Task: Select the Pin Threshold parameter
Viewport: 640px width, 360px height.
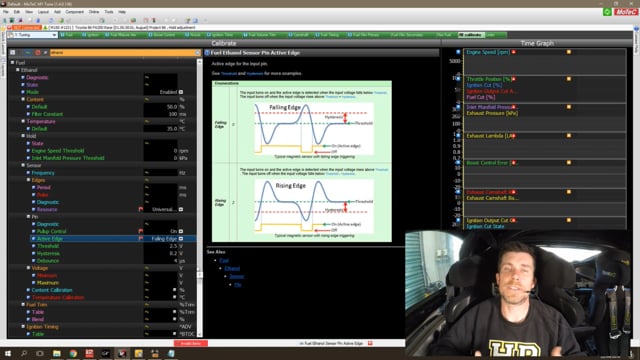Action: pyautogui.click(x=48, y=246)
